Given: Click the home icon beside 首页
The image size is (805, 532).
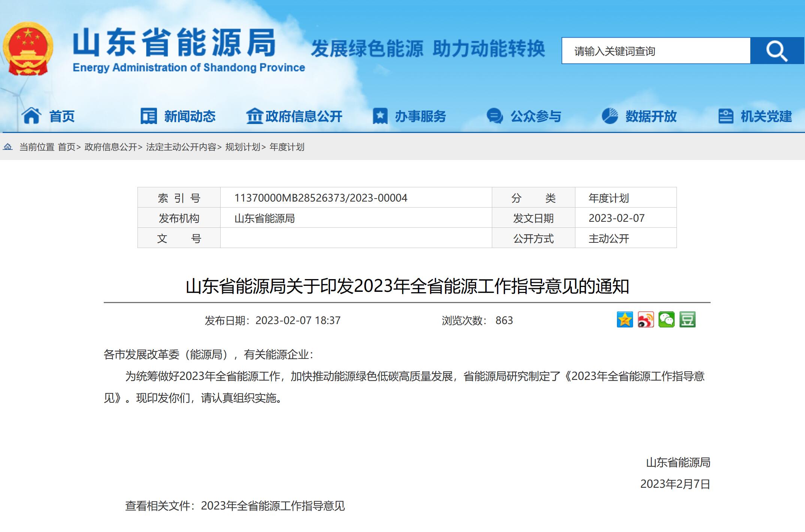Looking at the screenshot, I should coord(31,115).
